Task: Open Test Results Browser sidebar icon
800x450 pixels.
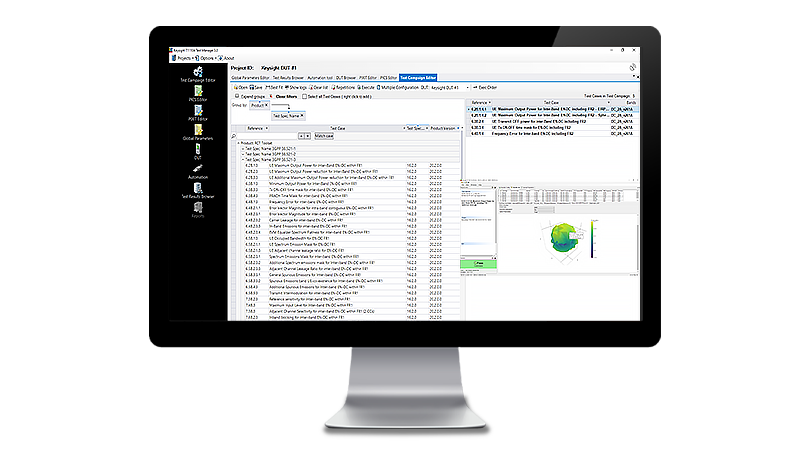Action: click(x=196, y=190)
